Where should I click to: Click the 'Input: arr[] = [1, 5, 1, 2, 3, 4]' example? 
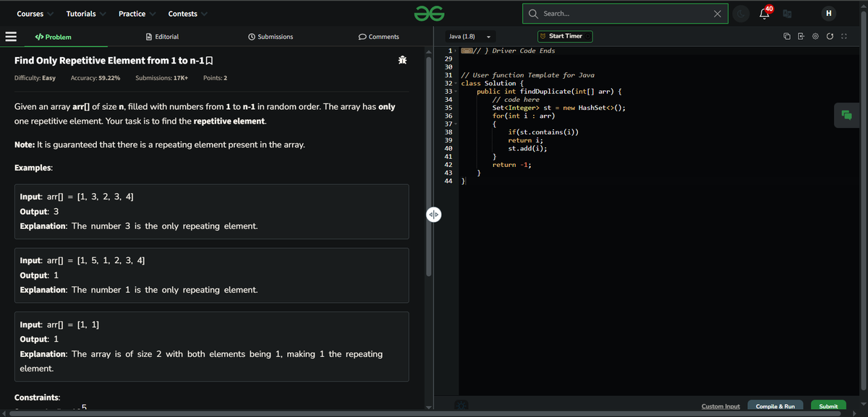coord(82,260)
